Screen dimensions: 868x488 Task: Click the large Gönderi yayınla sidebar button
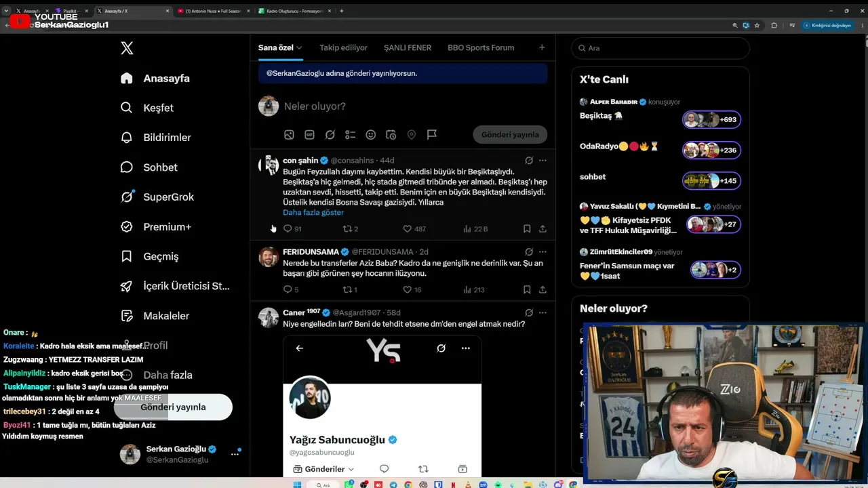click(173, 407)
